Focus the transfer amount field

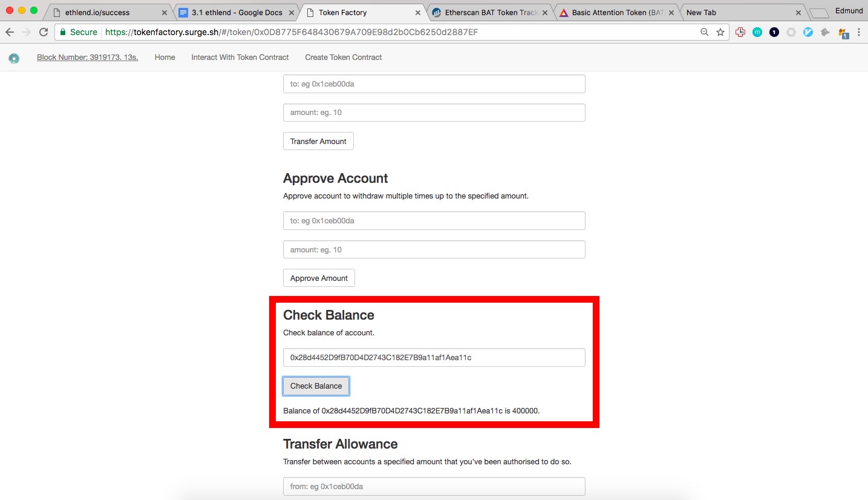434,112
